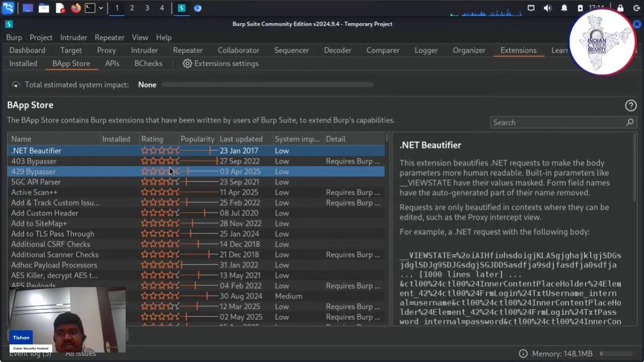Sort by Installed column header
The height and width of the screenshot is (362, 644).
(x=119, y=139)
